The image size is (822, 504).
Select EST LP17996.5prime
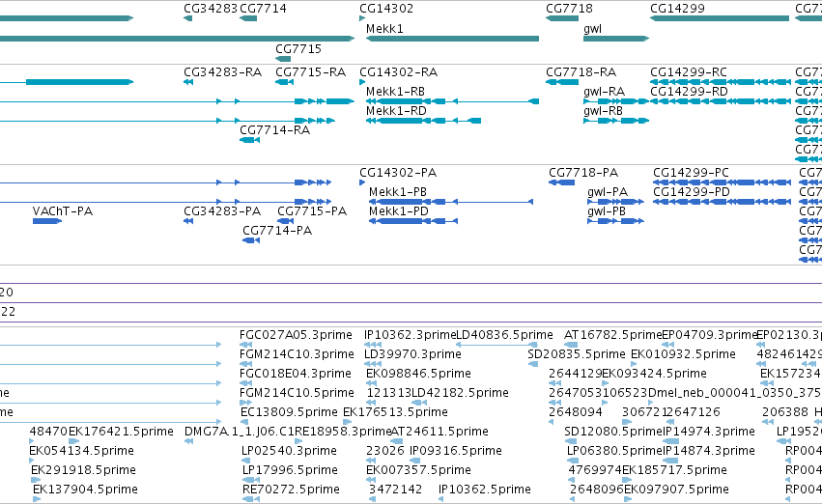click(290, 470)
